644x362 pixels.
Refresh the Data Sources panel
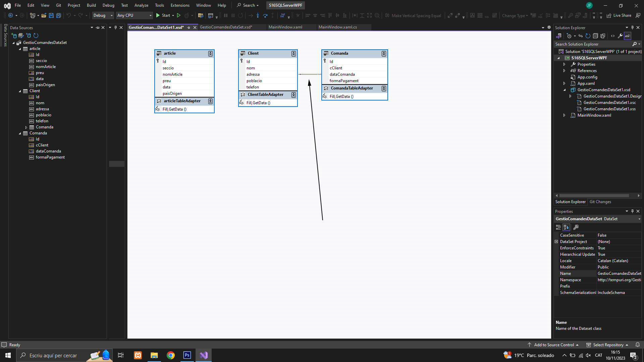pyautogui.click(x=36, y=36)
